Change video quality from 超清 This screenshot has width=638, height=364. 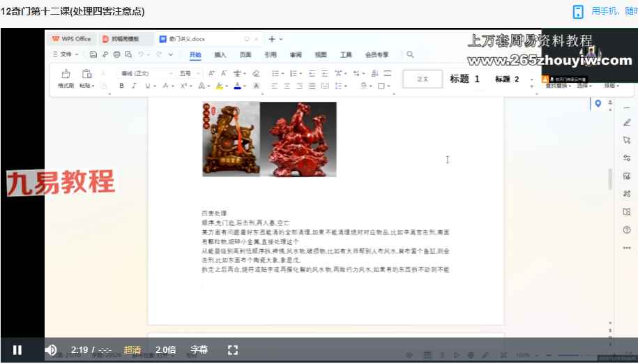132,350
